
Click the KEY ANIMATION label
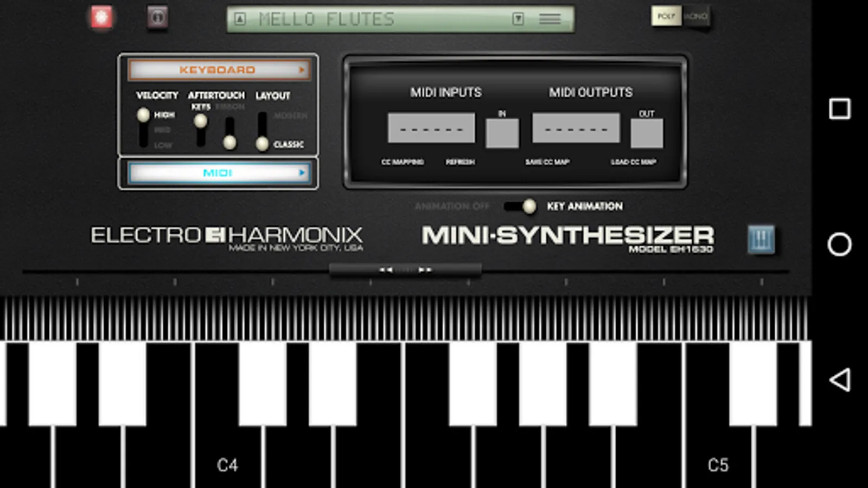pos(585,206)
